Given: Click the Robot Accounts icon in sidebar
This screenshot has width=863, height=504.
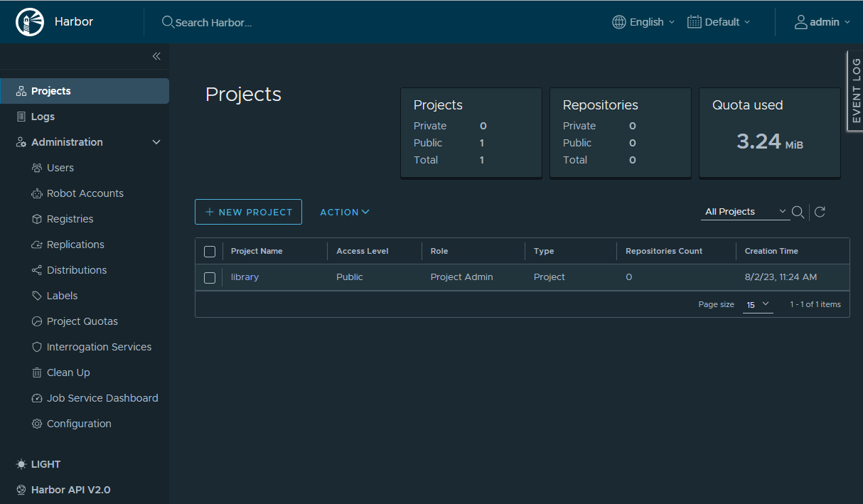Looking at the screenshot, I should [x=37, y=193].
